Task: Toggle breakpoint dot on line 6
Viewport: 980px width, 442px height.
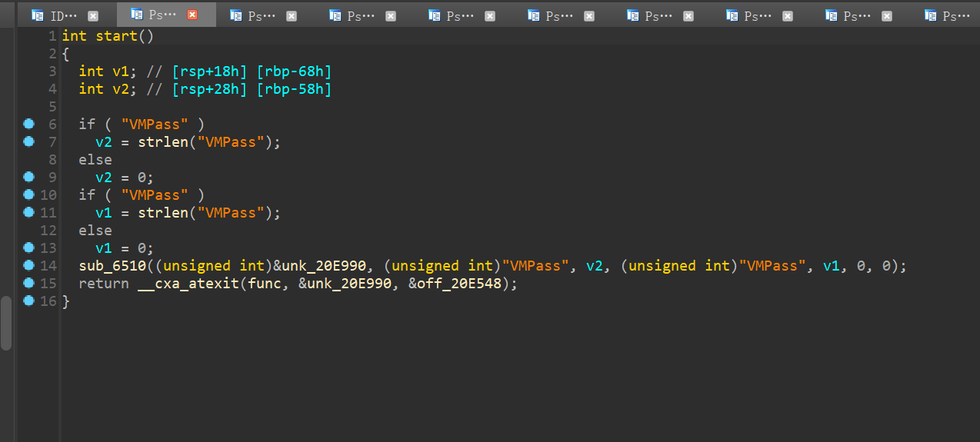Action: 29,124
